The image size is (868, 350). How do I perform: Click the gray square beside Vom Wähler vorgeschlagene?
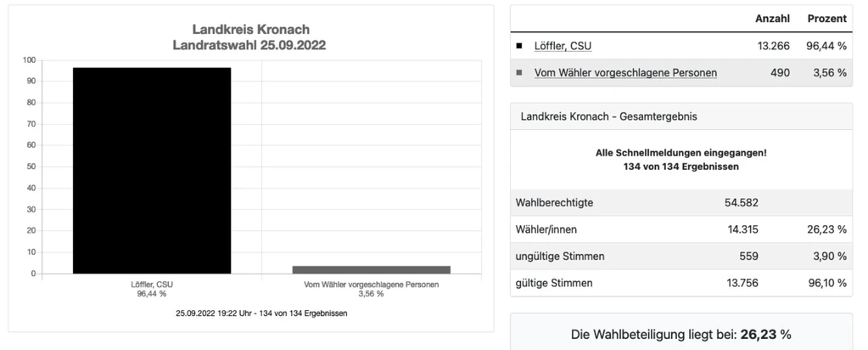tap(519, 73)
